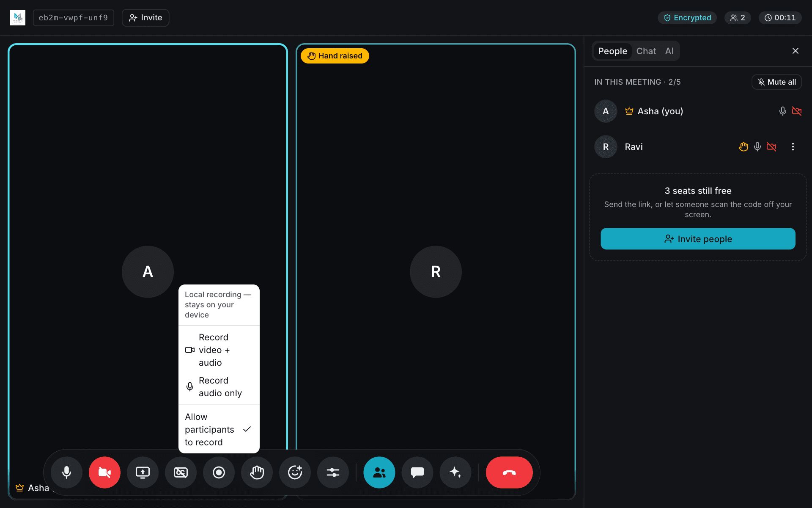Close the side panel

click(796, 51)
